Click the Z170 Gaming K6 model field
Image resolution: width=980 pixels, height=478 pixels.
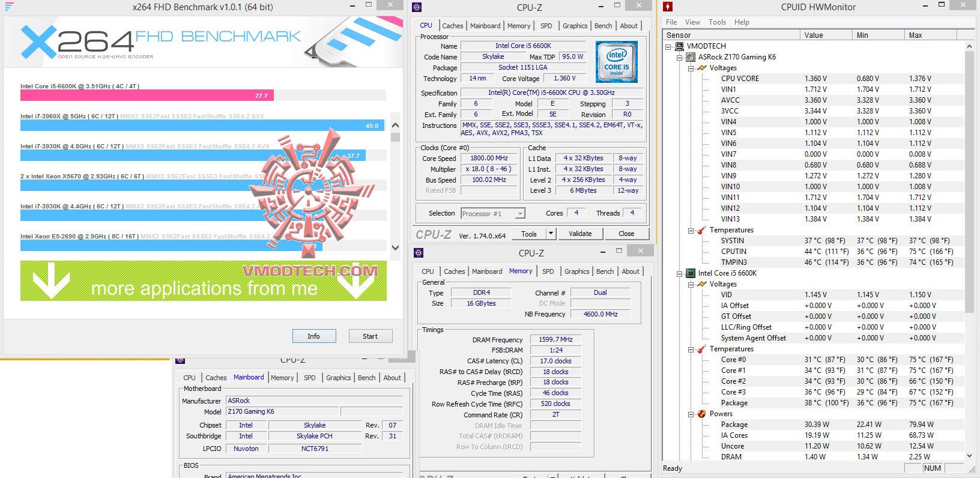282,411
